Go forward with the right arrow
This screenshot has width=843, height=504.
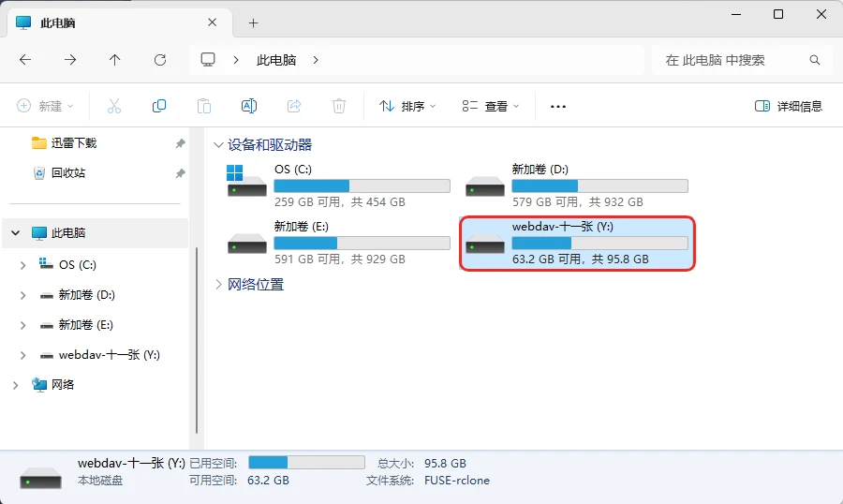point(70,60)
